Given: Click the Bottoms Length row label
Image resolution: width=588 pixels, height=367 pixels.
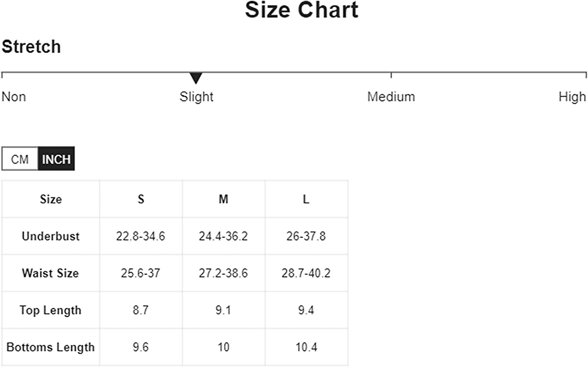Looking at the screenshot, I should point(51,347).
